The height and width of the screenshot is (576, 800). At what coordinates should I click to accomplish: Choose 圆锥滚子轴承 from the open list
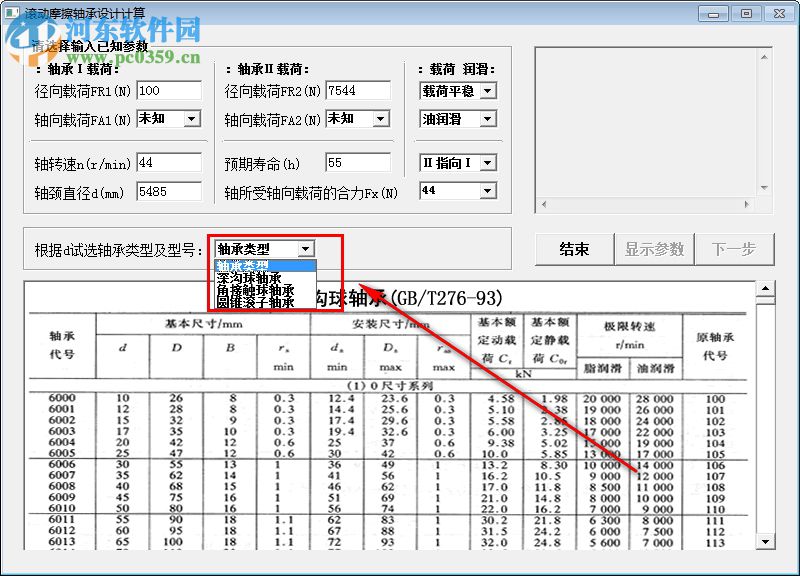click(x=252, y=300)
